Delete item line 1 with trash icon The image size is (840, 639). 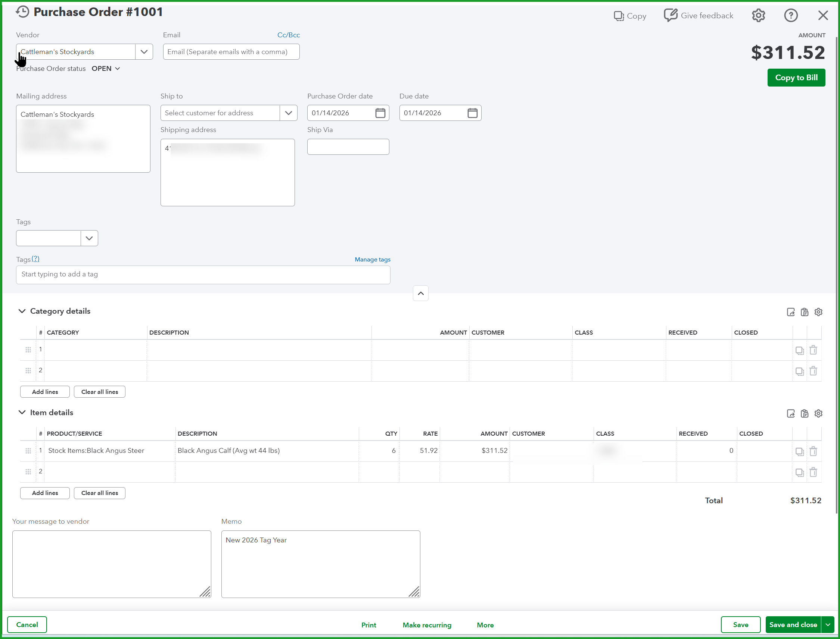[x=813, y=451]
